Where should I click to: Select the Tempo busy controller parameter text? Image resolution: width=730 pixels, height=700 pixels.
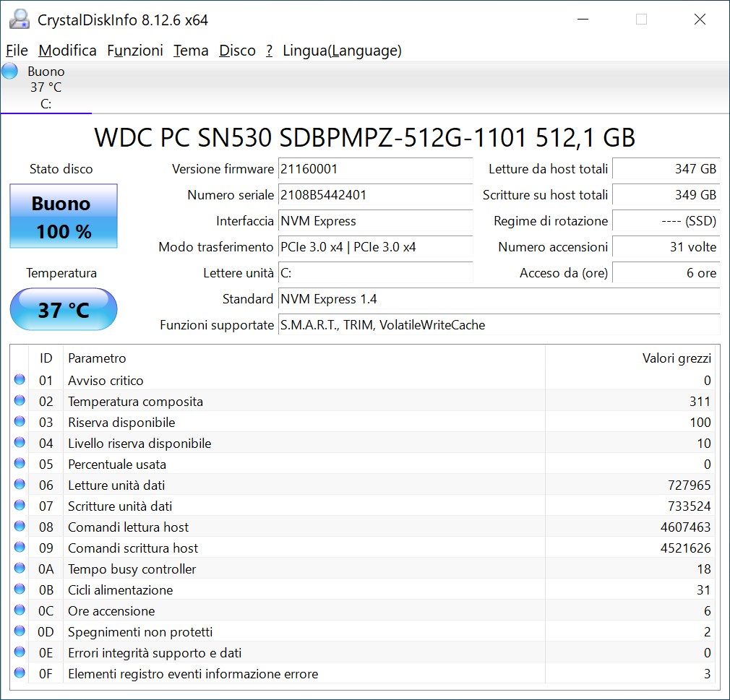(x=132, y=569)
